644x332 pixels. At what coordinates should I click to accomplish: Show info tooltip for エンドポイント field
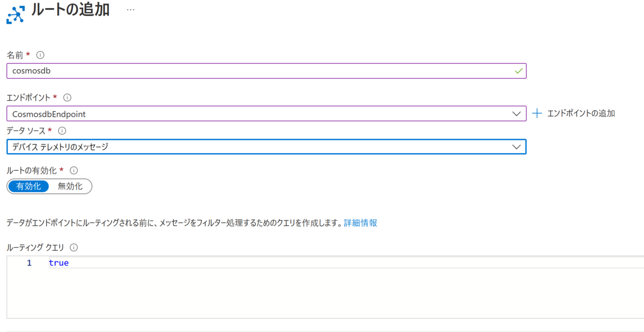[x=67, y=98]
